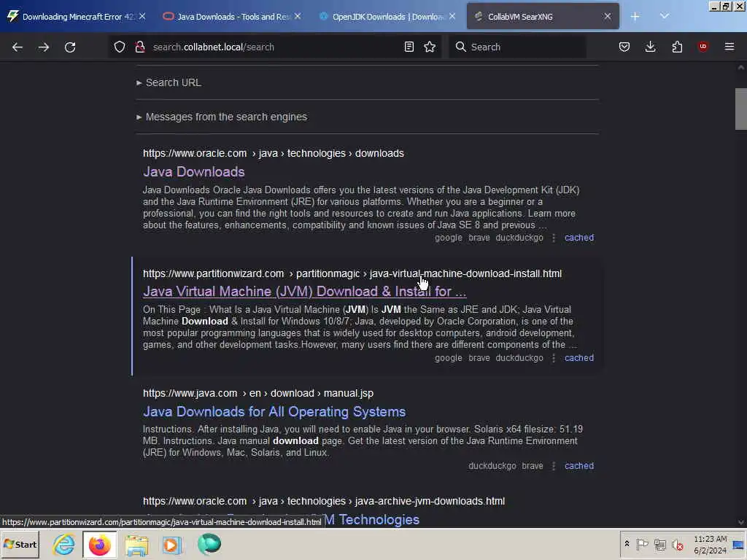The image size is (747, 560).
Task: Go back to previous page
Action: pos(18,47)
